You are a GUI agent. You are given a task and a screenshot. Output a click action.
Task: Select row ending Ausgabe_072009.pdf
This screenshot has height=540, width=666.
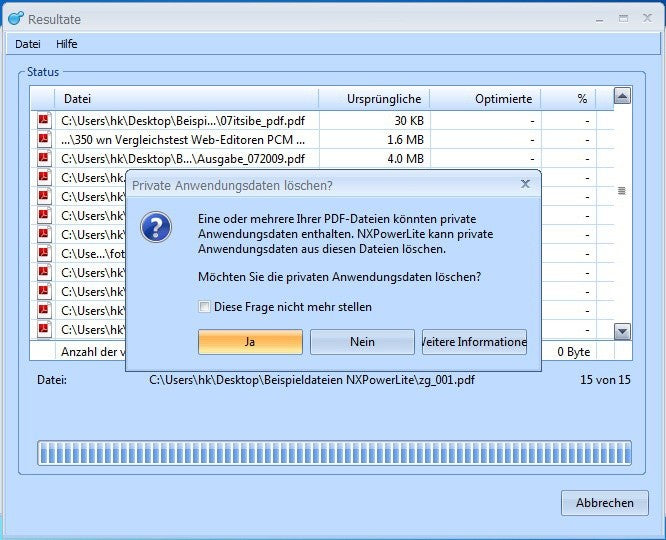click(323, 158)
